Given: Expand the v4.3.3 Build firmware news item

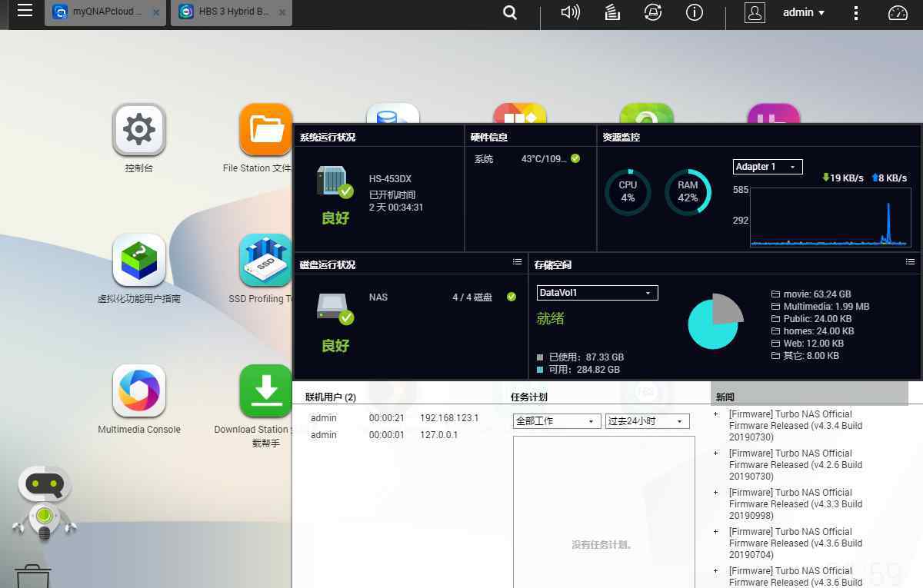Looking at the screenshot, I should click(715, 493).
